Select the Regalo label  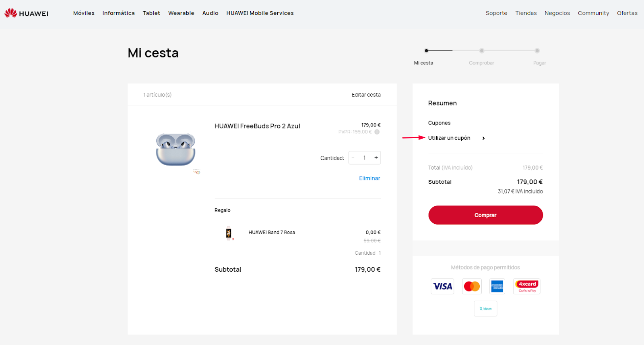222,210
